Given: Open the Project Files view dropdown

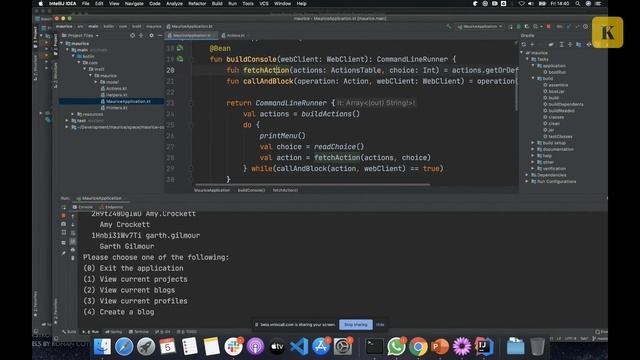Looking at the screenshot, I should click(x=83, y=36).
